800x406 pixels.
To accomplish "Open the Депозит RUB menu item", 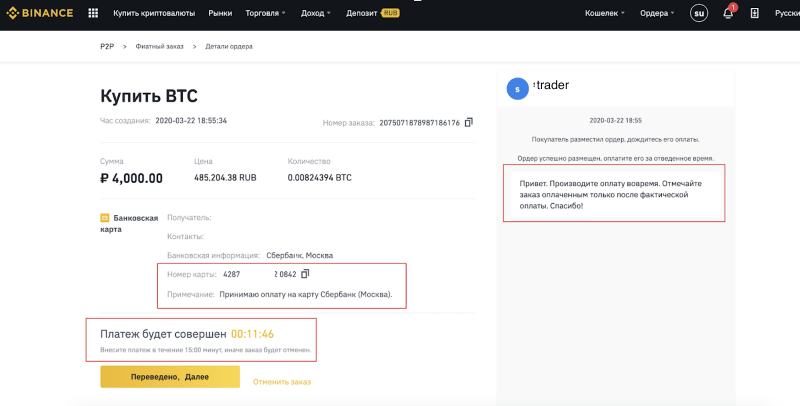I will 368,14.
